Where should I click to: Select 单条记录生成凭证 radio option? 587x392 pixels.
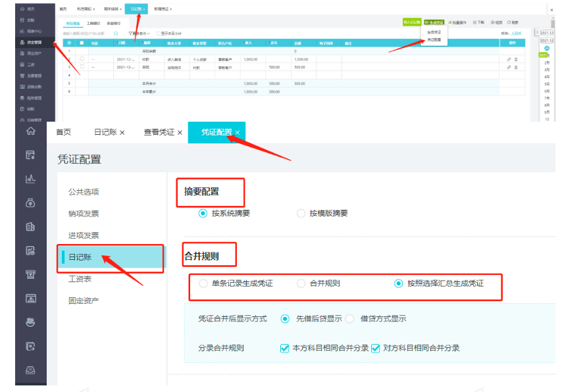pos(203,283)
